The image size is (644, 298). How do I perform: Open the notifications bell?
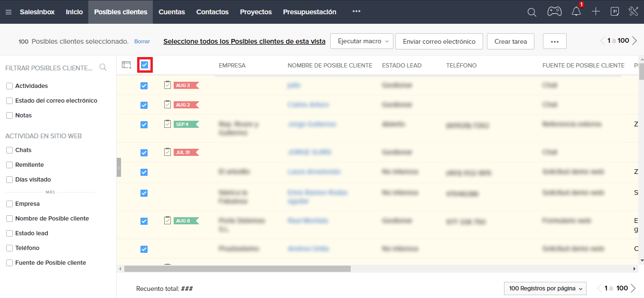point(576,12)
